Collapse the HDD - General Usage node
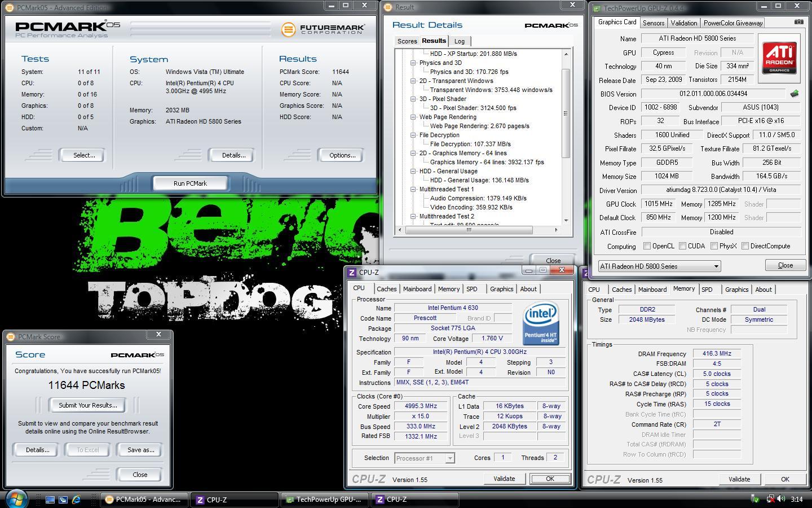 [413, 172]
